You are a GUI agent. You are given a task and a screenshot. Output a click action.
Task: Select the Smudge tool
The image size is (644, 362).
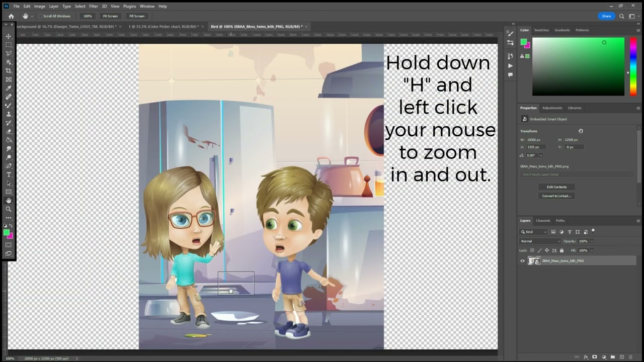[x=9, y=149]
